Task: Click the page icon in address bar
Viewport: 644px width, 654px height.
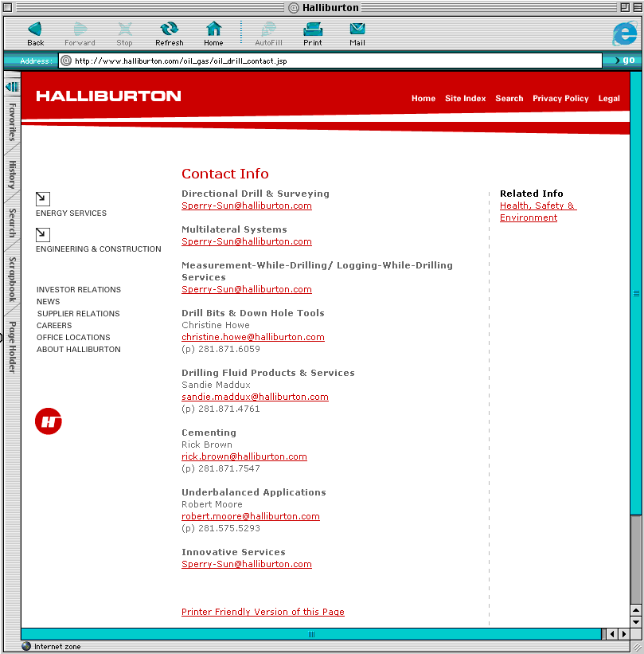Action: (x=66, y=61)
